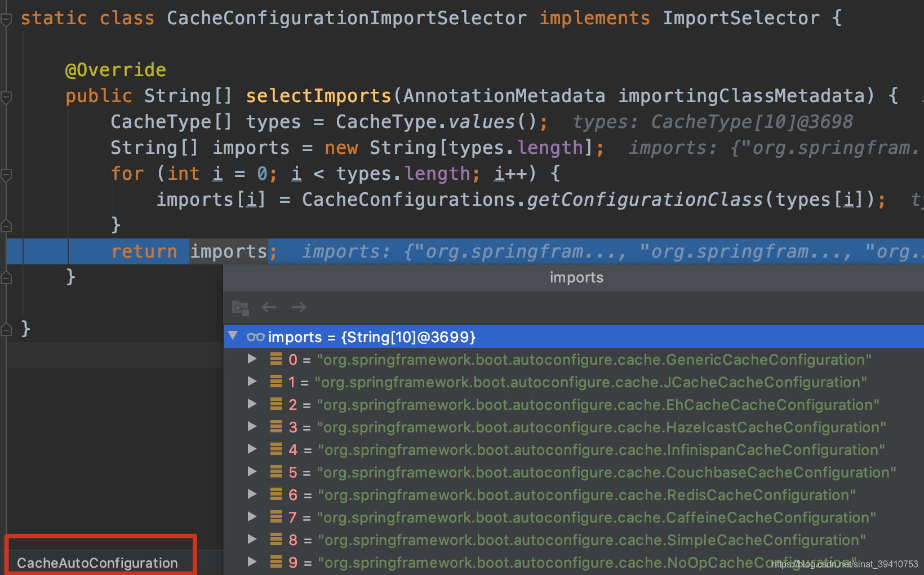The height and width of the screenshot is (575, 924).
Task: Click the set-as-root icon in imports popup
Action: point(241,308)
